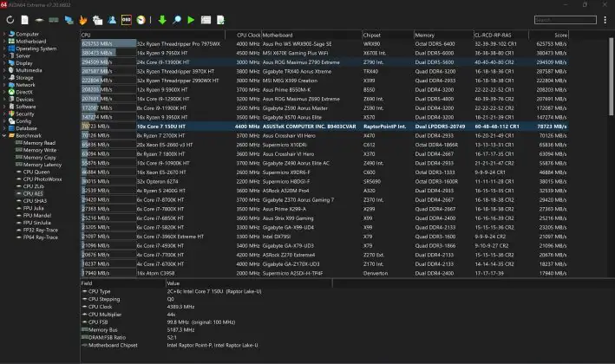Select CPU ZLib benchmark
This screenshot has width=615, height=364.
(x=33, y=186)
